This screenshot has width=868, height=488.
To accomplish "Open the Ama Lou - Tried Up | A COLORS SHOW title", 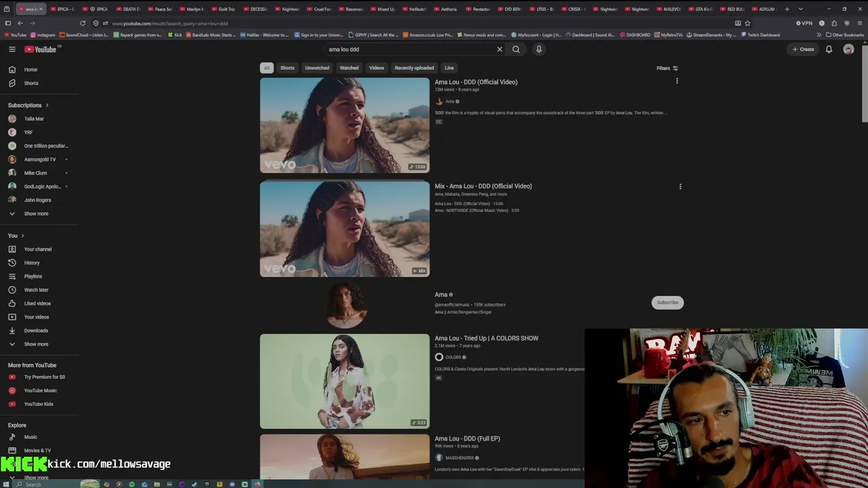I will click(x=486, y=338).
